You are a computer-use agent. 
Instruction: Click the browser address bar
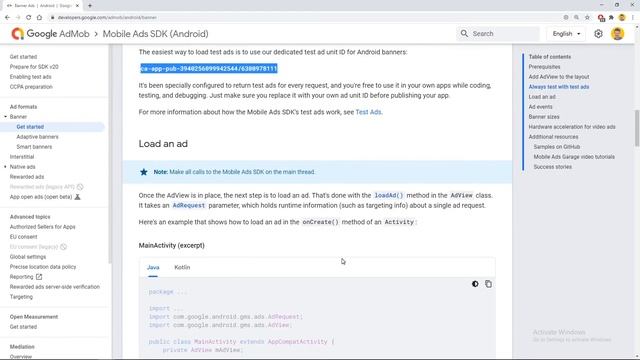pos(306,18)
